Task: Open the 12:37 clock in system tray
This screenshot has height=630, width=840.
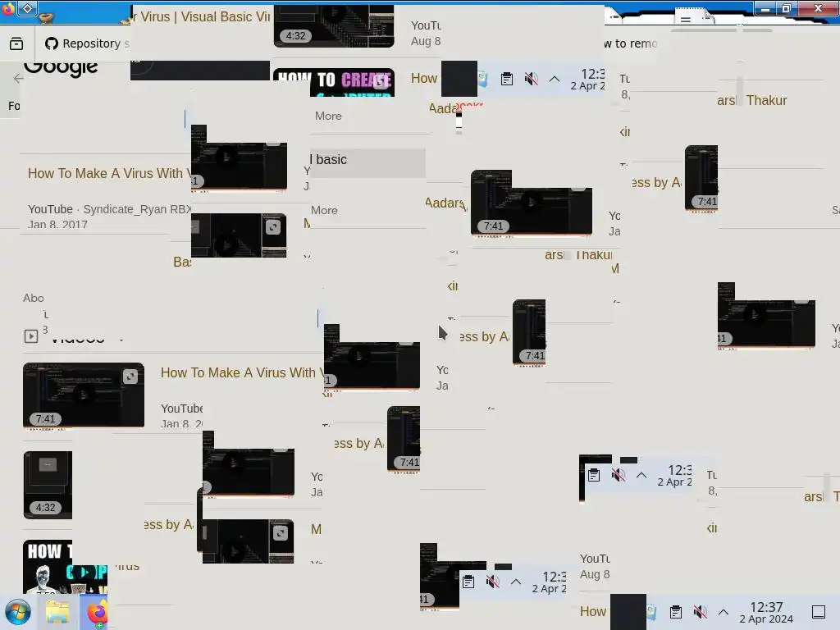Action: (x=766, y=607)
